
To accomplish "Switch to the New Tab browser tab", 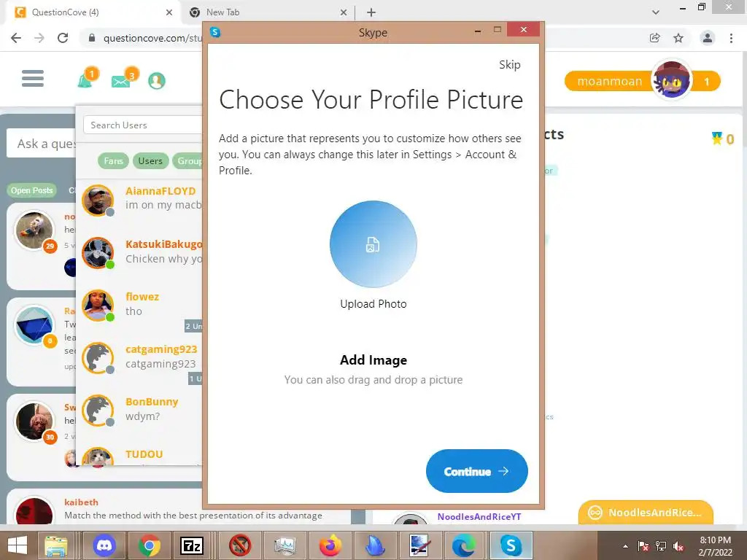I will [267, 12].
